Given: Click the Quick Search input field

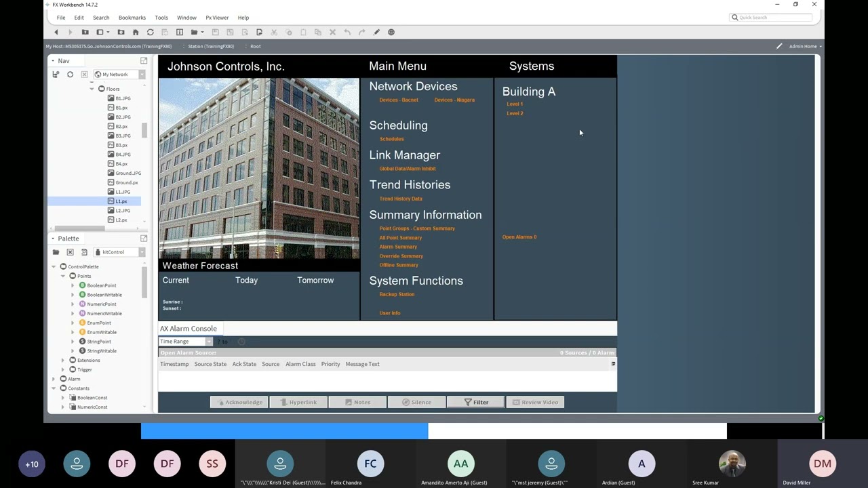Looking at the screenshot, I should click(x=770, y=18).
